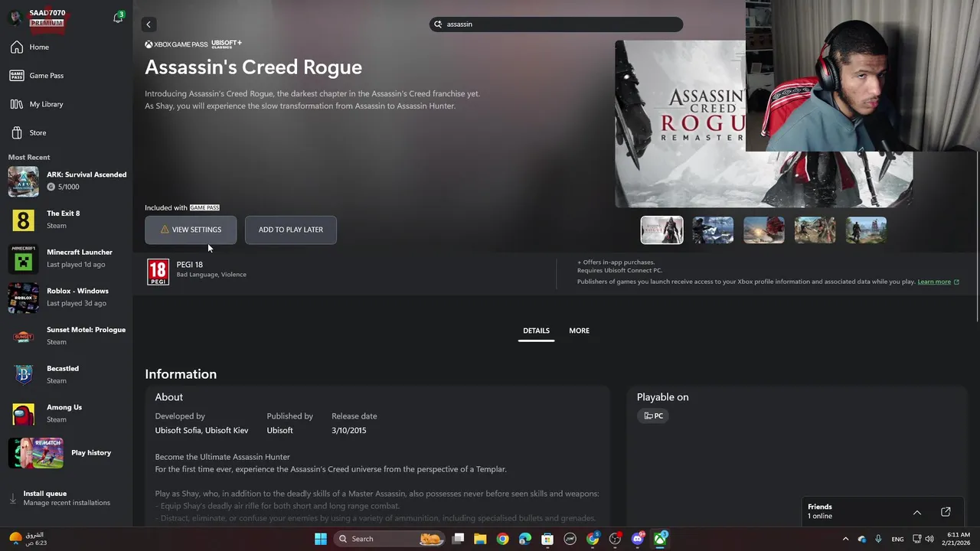This screenshot has width=980, height=551.
Task: Click the ARK game thumbnail icon
Action: click(x=23, y=181)
